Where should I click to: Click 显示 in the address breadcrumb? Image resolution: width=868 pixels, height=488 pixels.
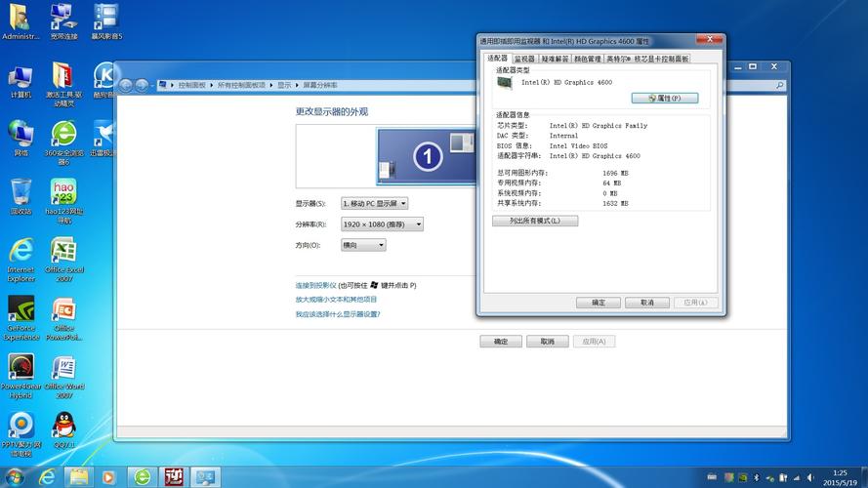(x=284, y=85)
